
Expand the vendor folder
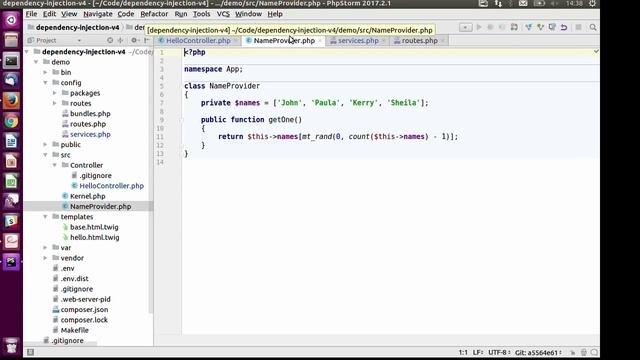(x=45, y=258)
